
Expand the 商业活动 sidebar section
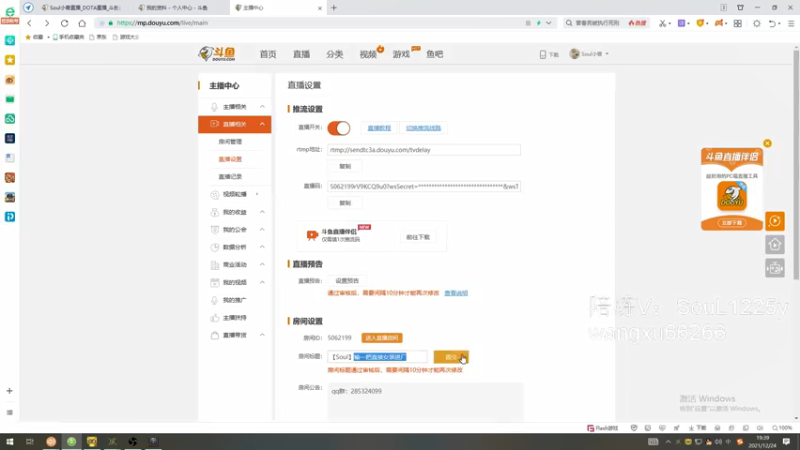tap(235, 264)
